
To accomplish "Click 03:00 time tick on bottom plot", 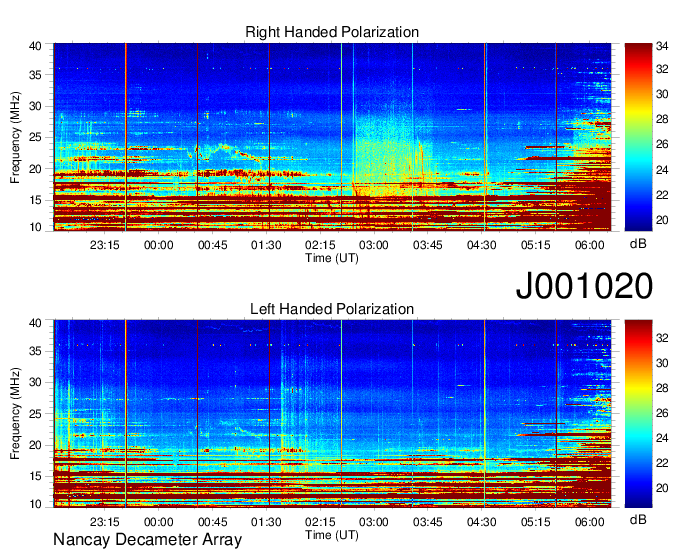I will pos(374,522).
